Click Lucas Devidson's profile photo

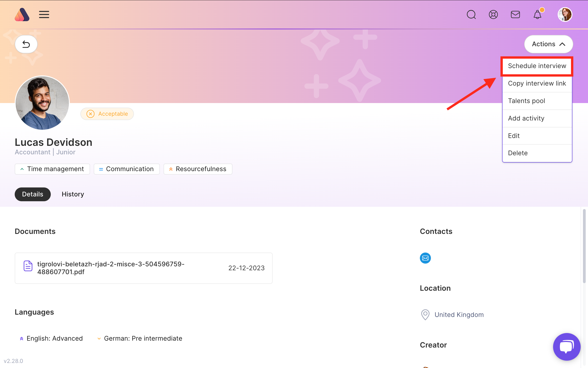click(42, 103)
